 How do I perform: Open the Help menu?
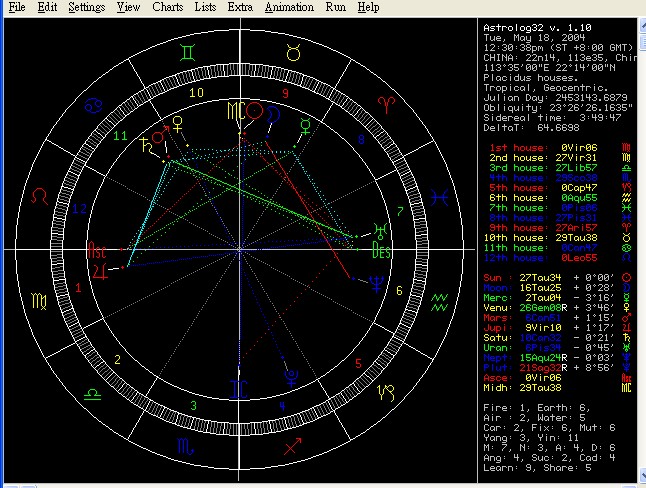click(x=368, y=7)
